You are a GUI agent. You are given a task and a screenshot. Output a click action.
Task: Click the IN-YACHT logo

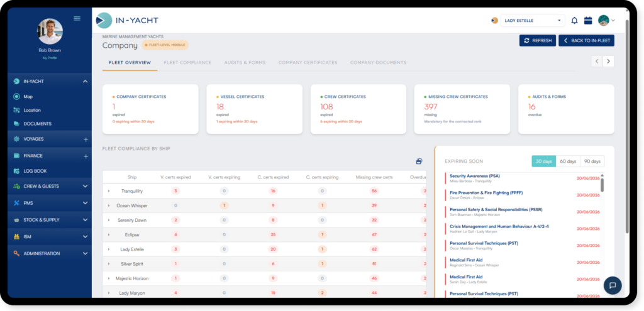pos(127,21)
